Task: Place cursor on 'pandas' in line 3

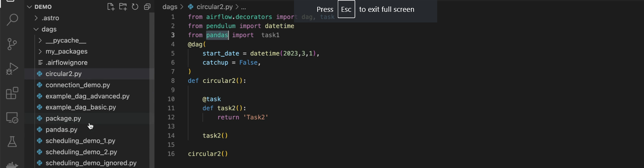Action: click(x=217, y=35)
